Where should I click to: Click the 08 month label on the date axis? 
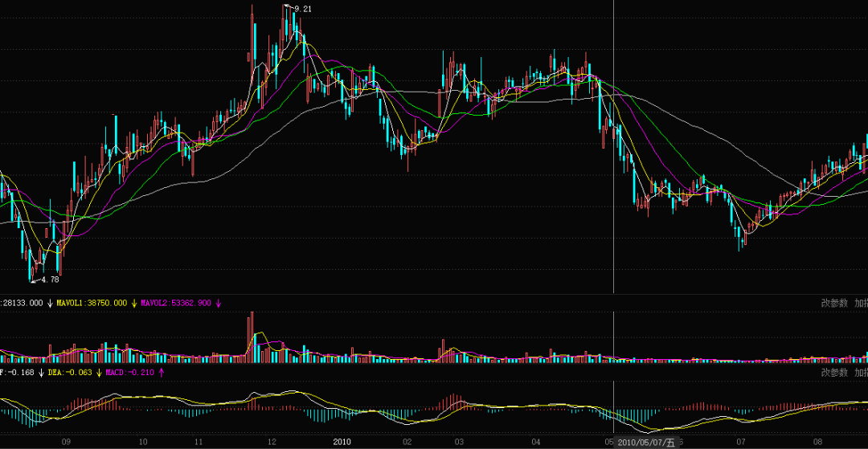pyautogui.click(x=817, y=442)
